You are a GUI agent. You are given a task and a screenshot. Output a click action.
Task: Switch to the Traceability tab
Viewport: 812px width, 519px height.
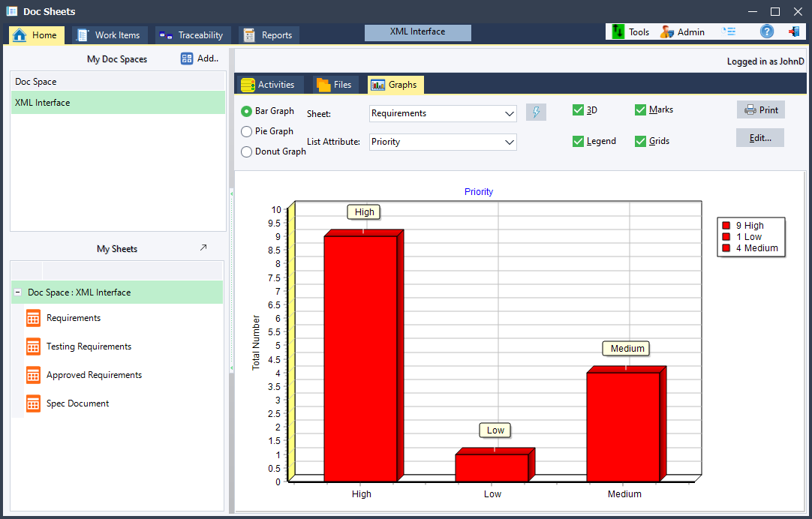[192, 34]
